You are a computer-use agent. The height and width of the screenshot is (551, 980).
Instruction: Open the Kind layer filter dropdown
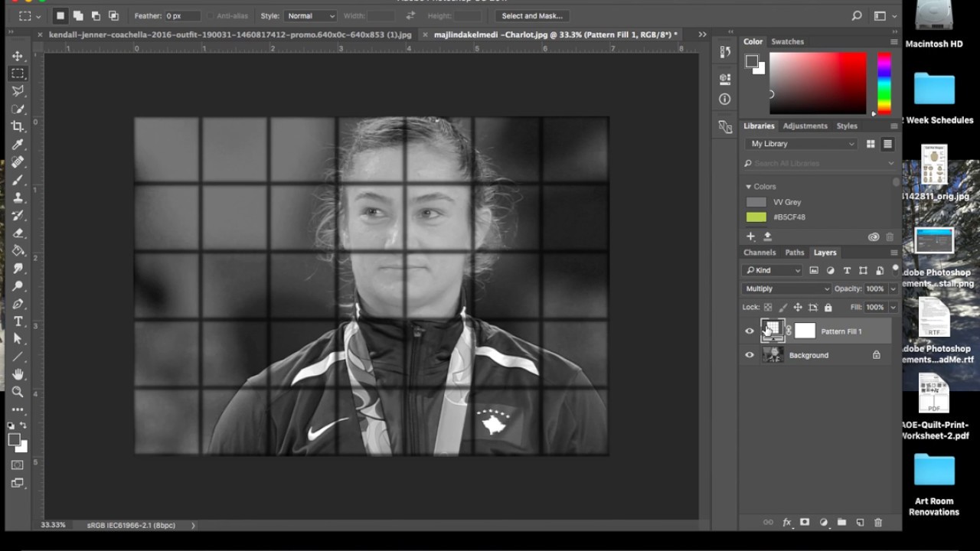pos(772,270)
